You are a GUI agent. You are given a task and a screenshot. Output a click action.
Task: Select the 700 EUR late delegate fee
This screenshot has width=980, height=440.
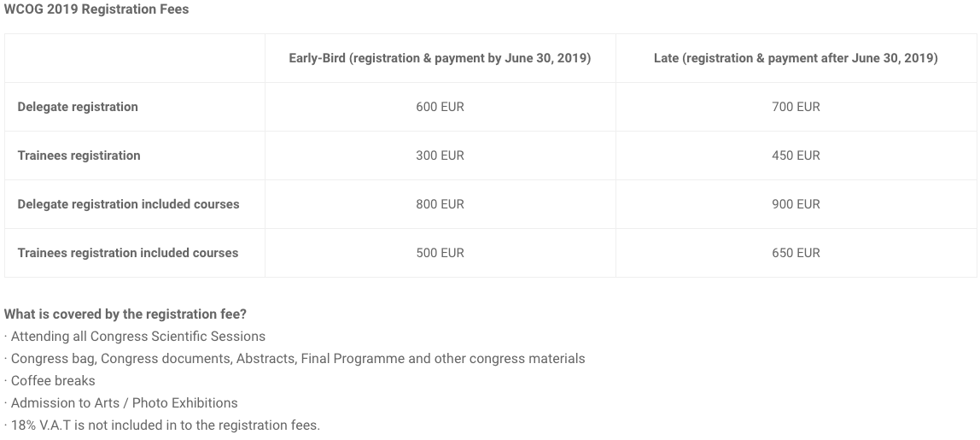796,107
